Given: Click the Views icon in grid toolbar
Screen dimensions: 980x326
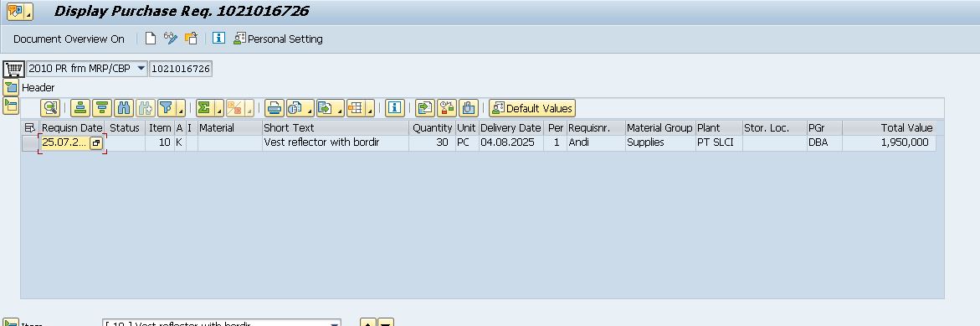Looking at the screenshot, I should pyautogui.click(x=295, y=108).
